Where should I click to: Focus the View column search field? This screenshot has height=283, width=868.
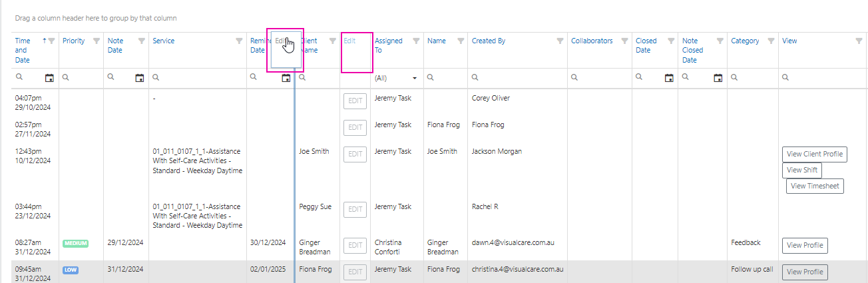click(x=823, y=78)
